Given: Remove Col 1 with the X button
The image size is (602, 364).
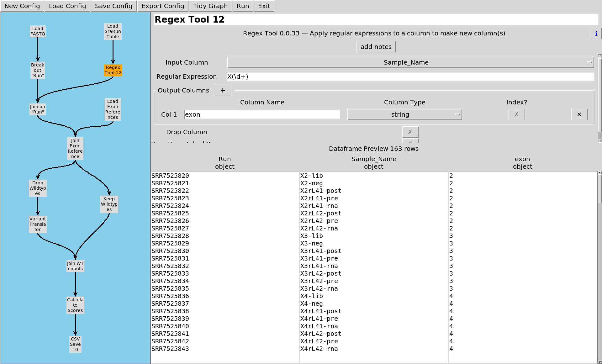Looking at the screenshot, I should tap(579, 114).
